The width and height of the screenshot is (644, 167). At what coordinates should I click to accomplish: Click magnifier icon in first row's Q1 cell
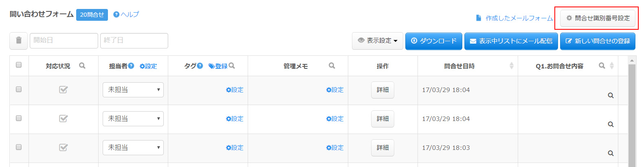pyautogui.click(x=611, y=95)
